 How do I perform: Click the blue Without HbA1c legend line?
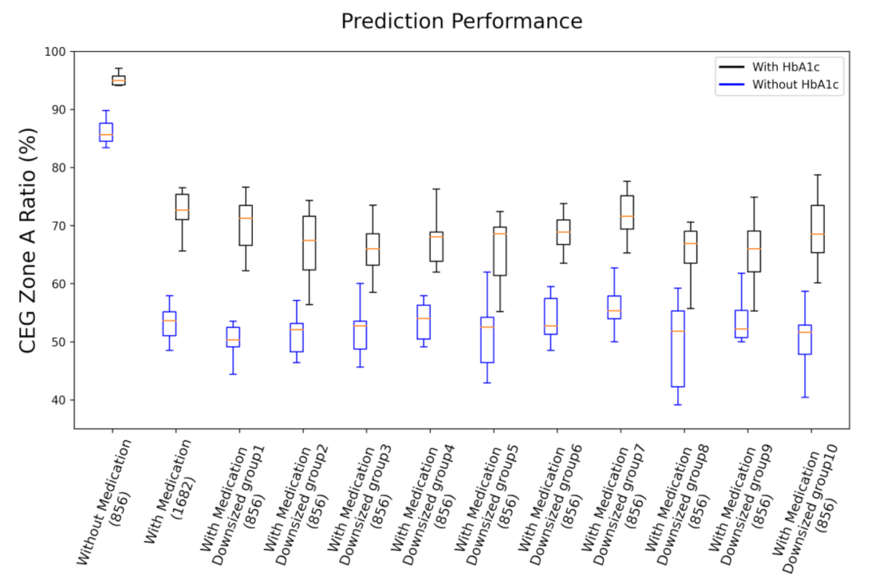point(732,84)
